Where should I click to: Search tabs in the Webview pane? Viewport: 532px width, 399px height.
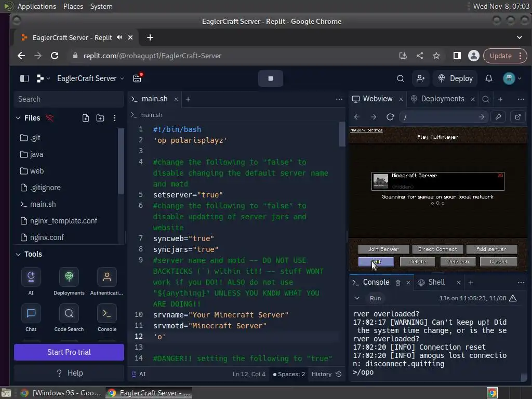point(486,99)
